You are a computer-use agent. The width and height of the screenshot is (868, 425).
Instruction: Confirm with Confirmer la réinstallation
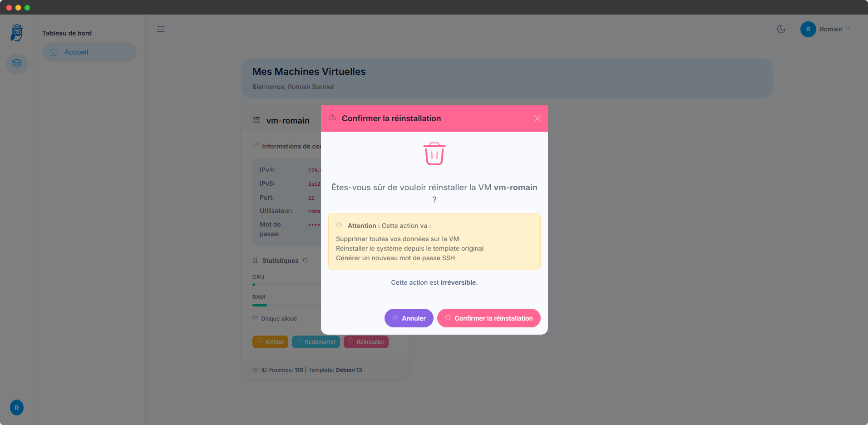pos(488,318)
